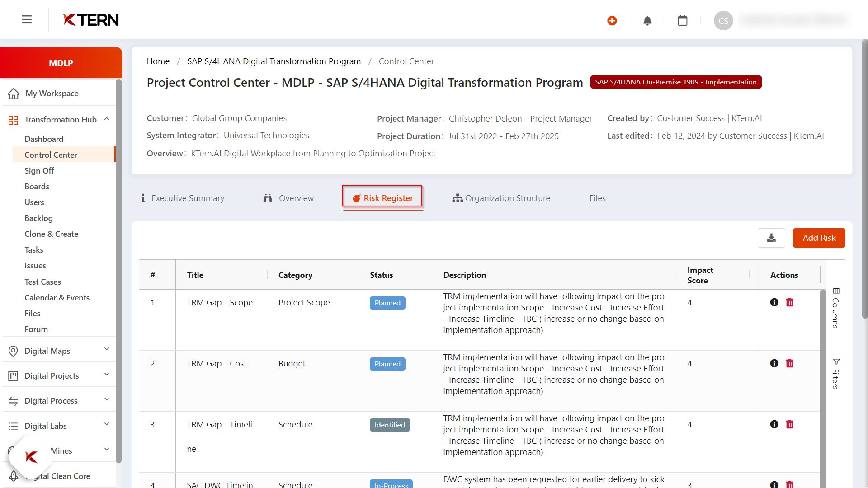This screenshot has width=868, height=488.
Task: Open the floating KTern assistant button
Action: 31,457
